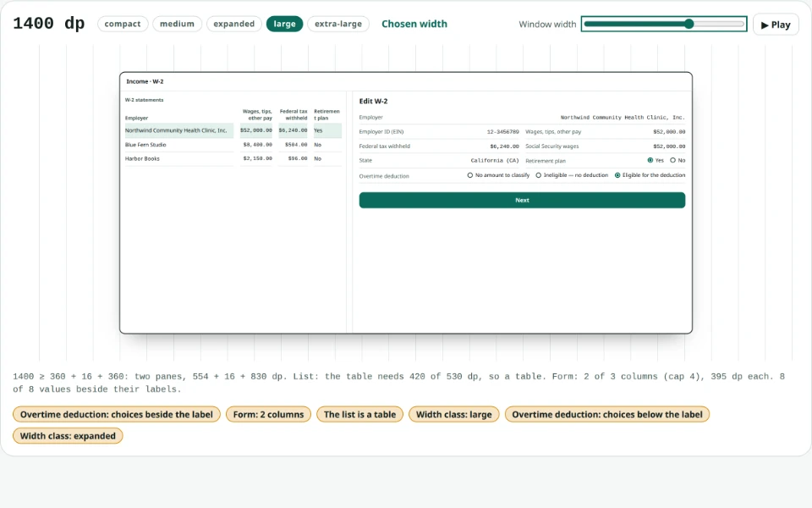
Task: Click the Width class: large chip
Action: 454,414
